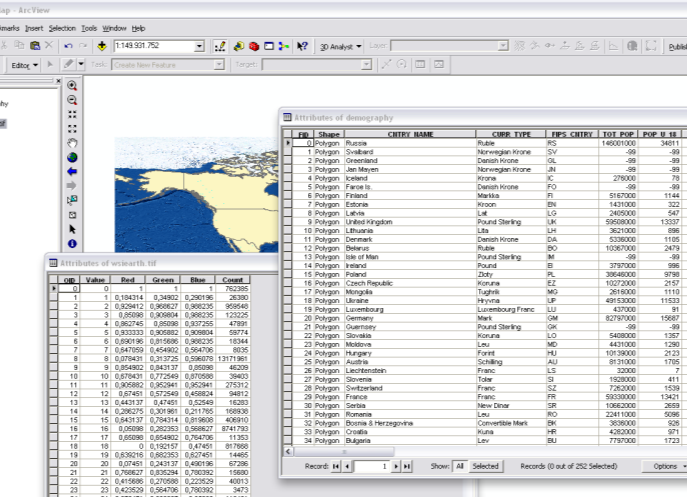Expand the Layer combo box
687x497 pixels.
pos(503,46)
